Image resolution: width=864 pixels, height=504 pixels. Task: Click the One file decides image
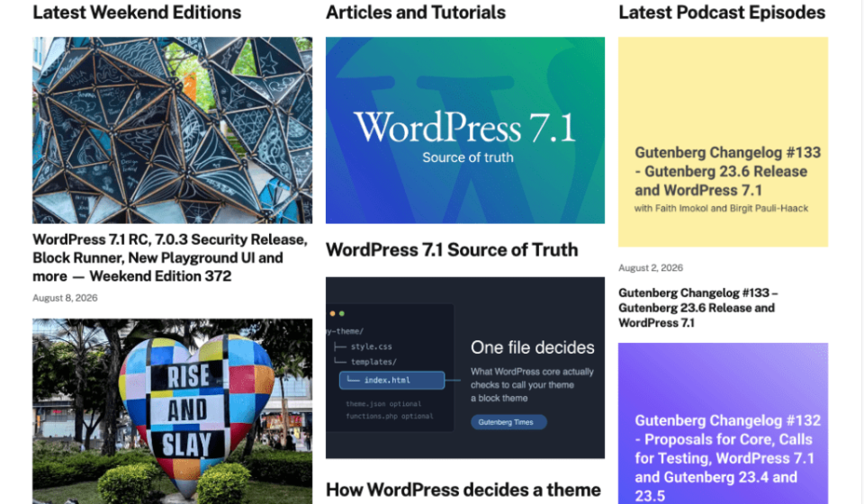pyautogui.click(x=465, y=367)
